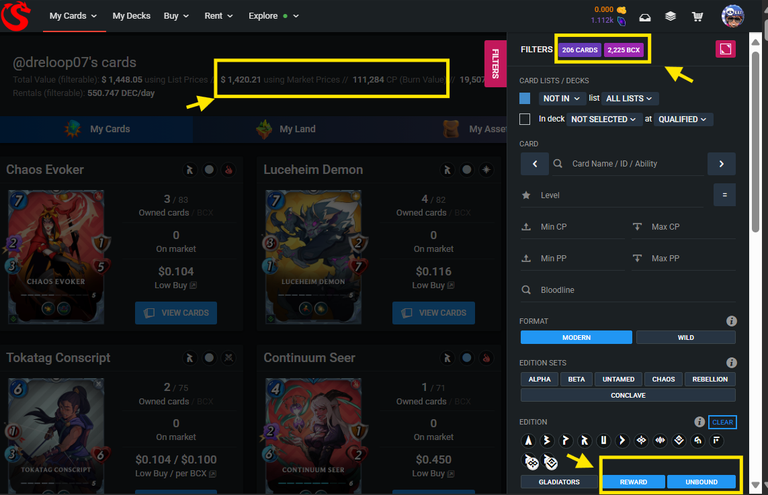The width and height of the screenshot is (768, 495).
Task: Open the user avatar profile menu
Action: pyautogui.click(x=733, y=16)
